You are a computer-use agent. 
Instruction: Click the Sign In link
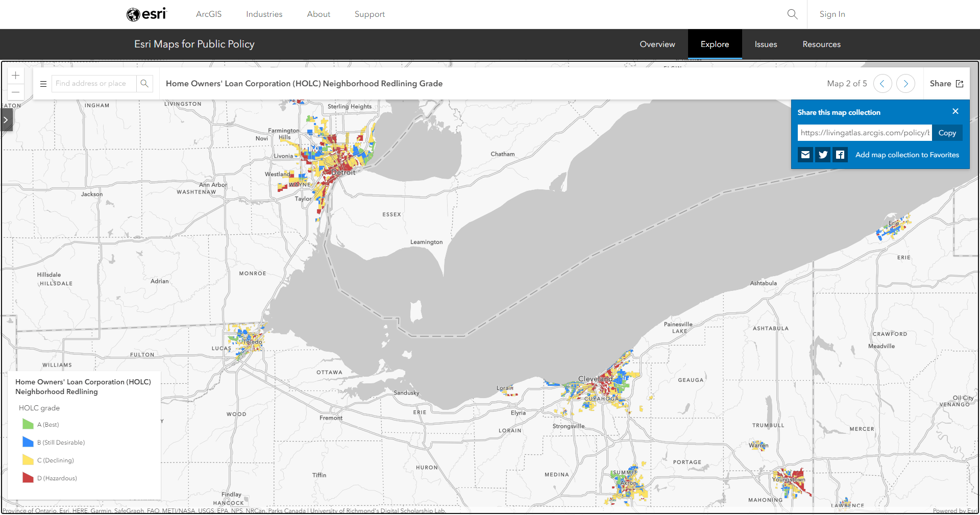(x=832, y=14)
